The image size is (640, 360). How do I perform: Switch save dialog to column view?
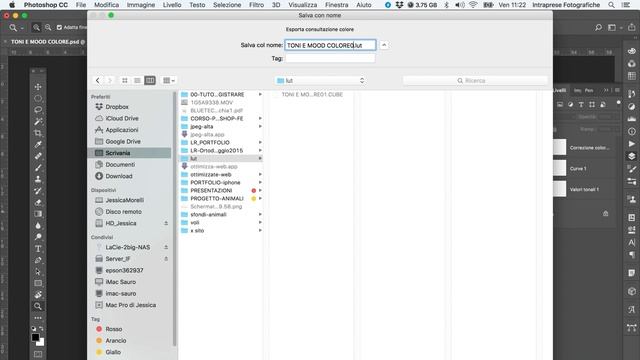[x=150, y=80]
